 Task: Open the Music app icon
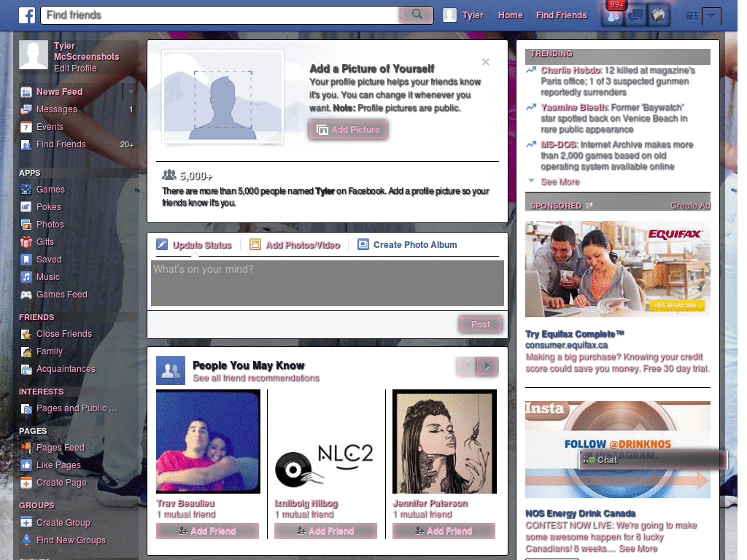(x=26, y=277)
